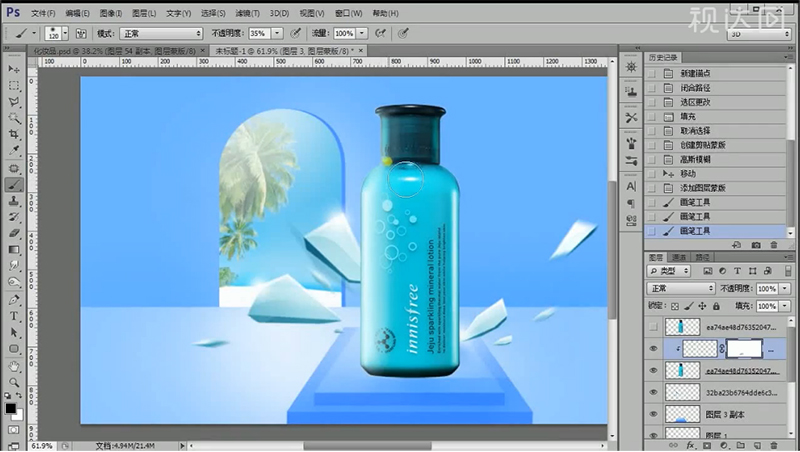Open the flow 100% dropdown arrow
Screen dimensions: 800x452
362,33
